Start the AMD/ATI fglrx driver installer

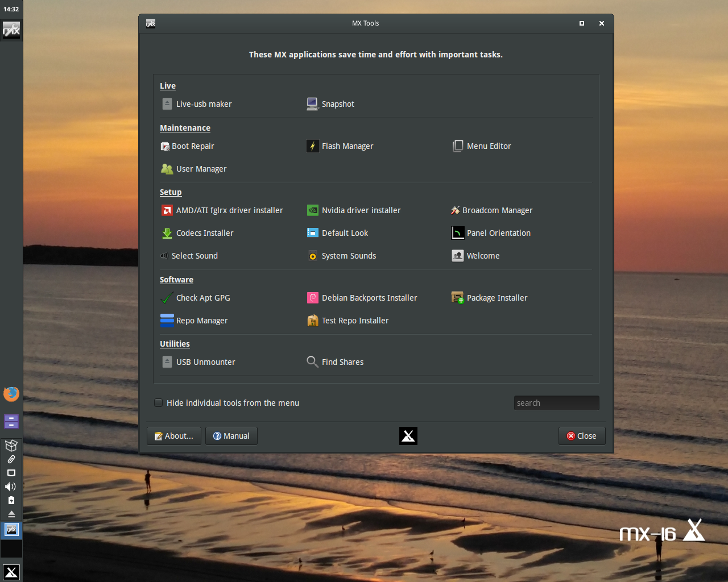click(222, 210)
